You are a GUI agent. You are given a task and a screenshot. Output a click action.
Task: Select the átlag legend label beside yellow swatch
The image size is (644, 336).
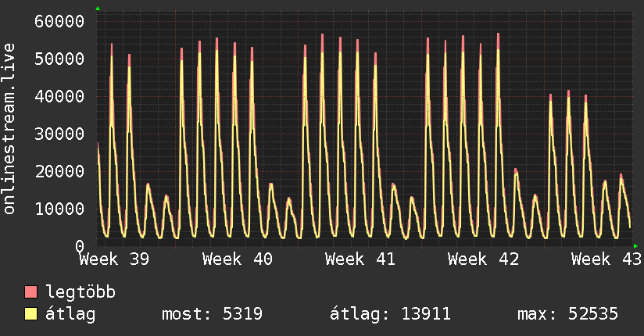pos(70,314)
